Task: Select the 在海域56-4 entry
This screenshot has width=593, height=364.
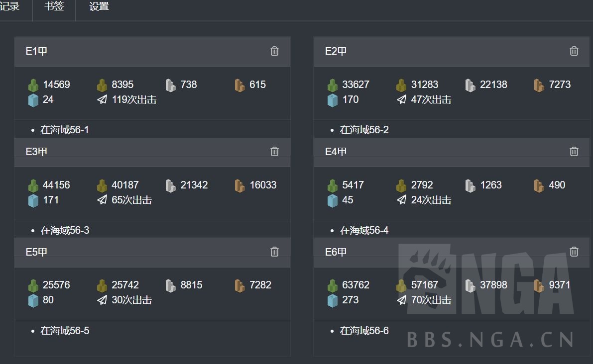Action: coord(364,230)
